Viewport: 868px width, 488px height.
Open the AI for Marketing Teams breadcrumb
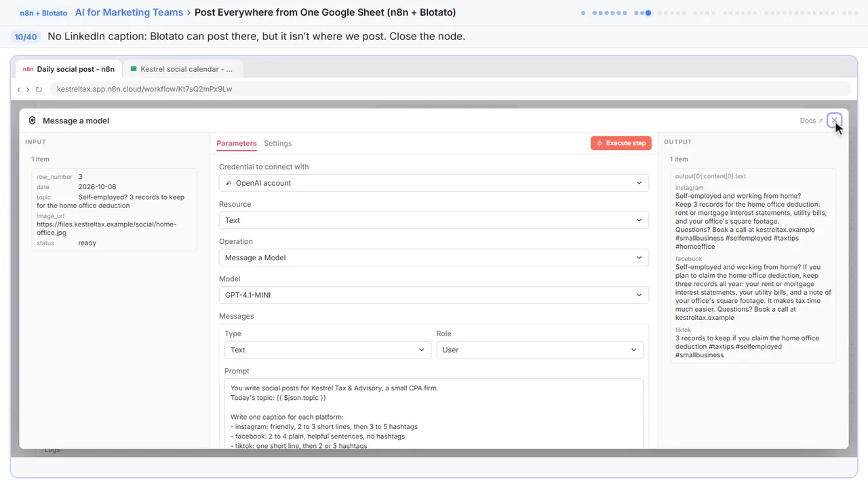click(130, 12)
